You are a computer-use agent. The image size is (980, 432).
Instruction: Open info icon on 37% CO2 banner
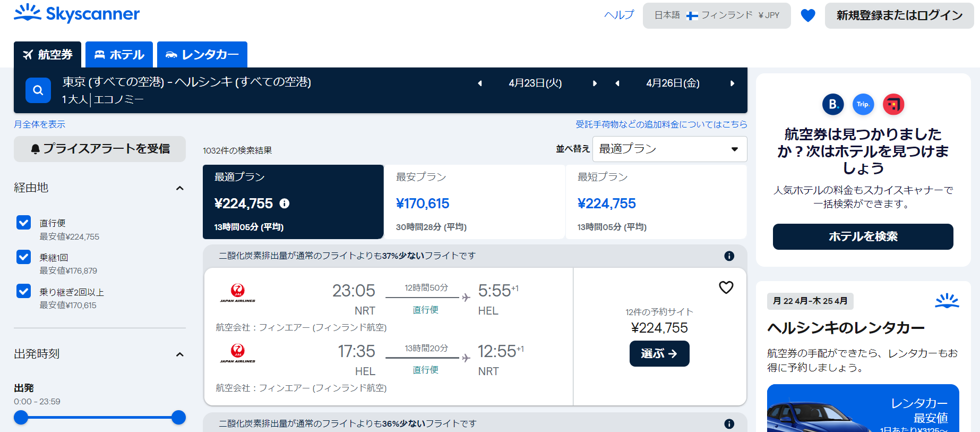point(729,256)
